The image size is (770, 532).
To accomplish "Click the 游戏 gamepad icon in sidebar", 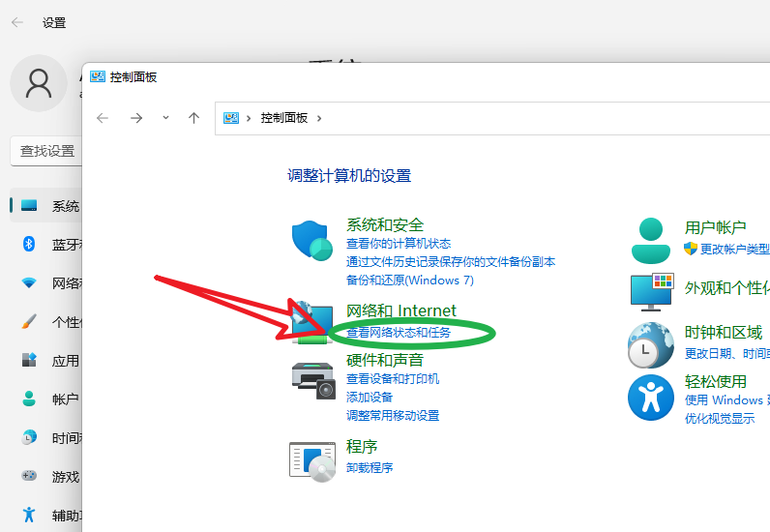I will (x=29, y=476).
